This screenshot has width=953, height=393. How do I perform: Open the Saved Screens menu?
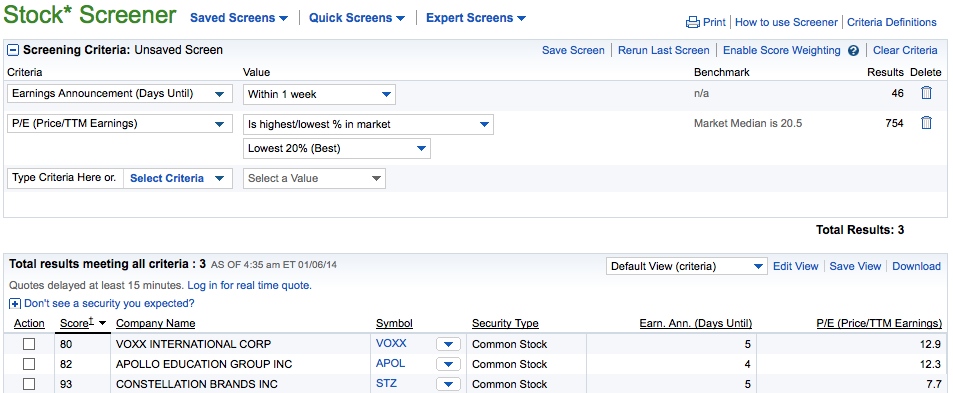point(239,18)
